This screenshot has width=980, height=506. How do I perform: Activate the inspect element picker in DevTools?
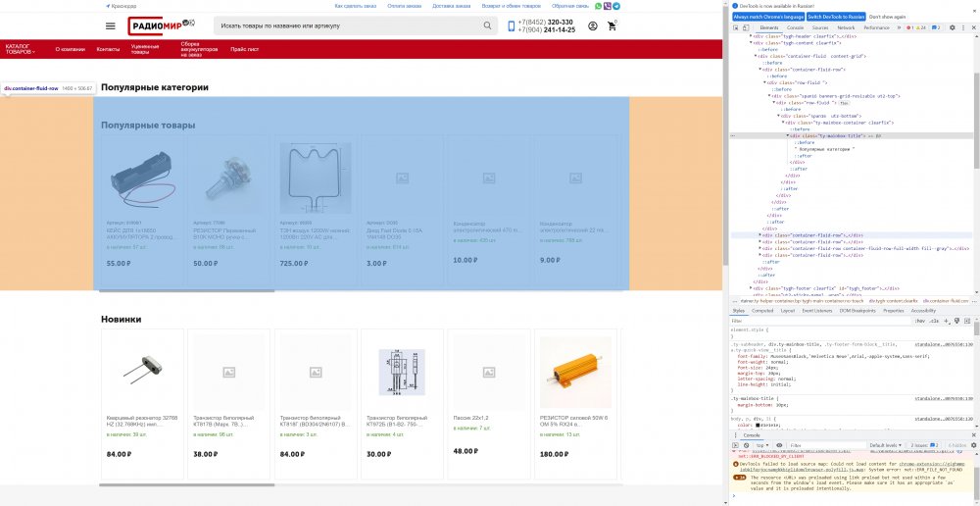tap(737, 27)
